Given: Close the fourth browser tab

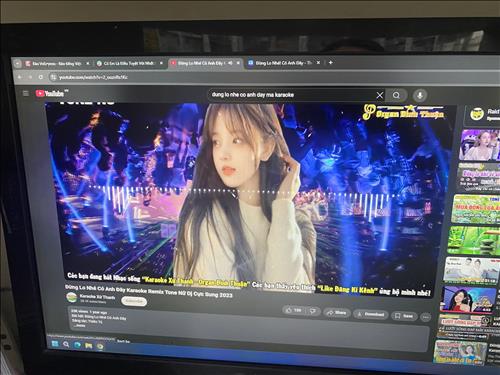Looking at the screenshot, I should coord(318,62).
